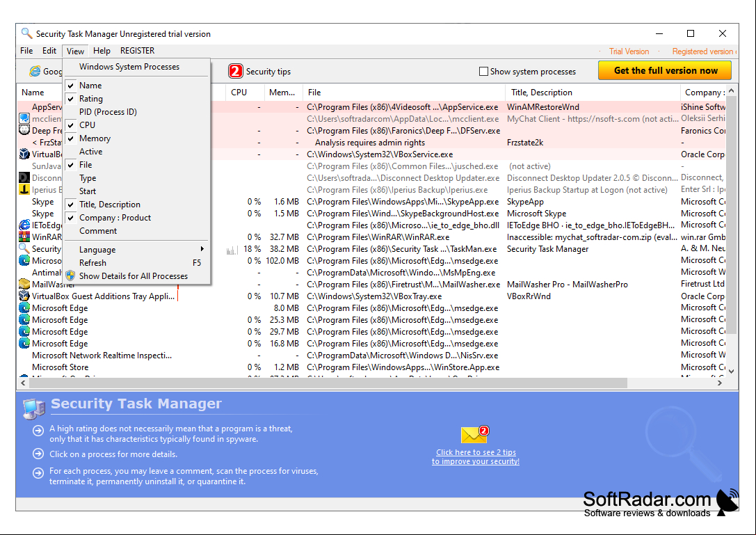Click the Security Task Manager row icon

pyautogui.click(x=24, y=248)
